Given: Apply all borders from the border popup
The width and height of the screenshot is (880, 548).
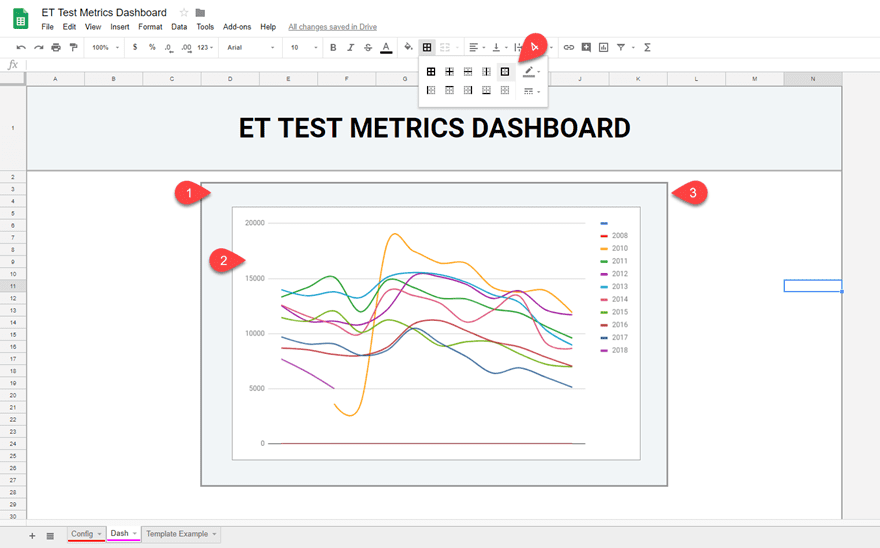Looking at the screenshot, I should pos(431,72).
